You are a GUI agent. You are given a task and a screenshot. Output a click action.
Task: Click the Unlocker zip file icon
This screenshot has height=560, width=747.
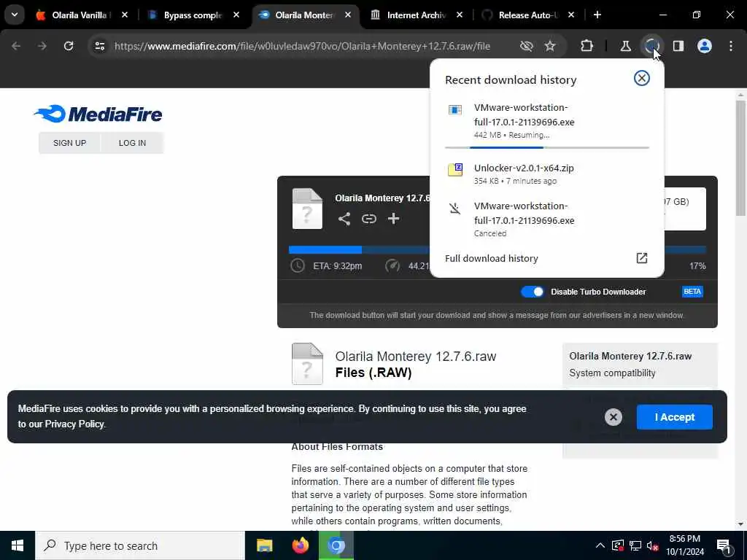point(455,169)
